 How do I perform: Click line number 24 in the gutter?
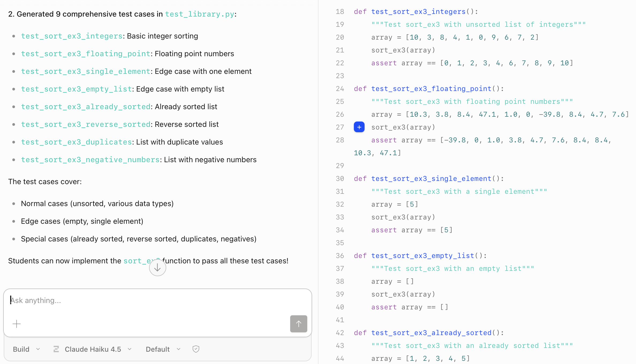(x=340, y=89)
